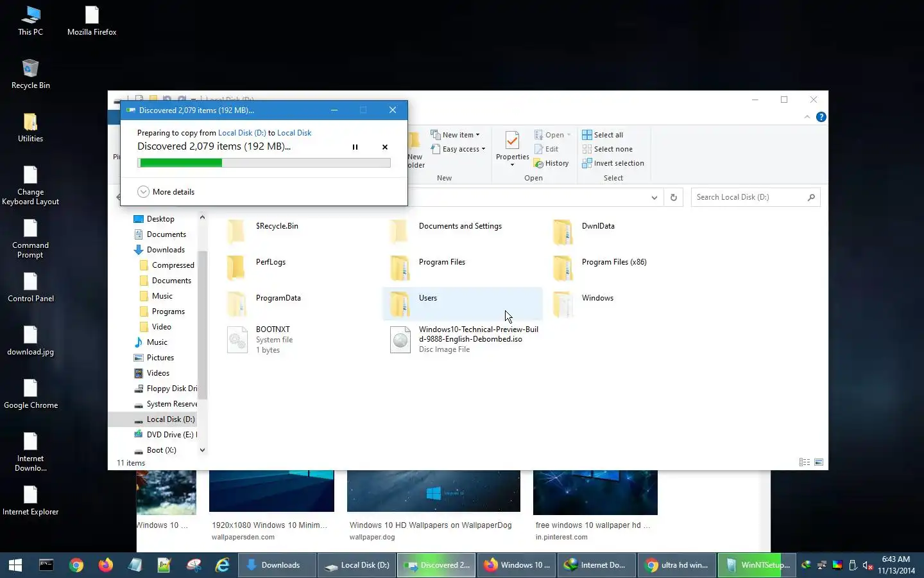Select the Windows10 Technical Preview iso file
The height and width of the screenshot is (578, 924).
click(464, 339)
